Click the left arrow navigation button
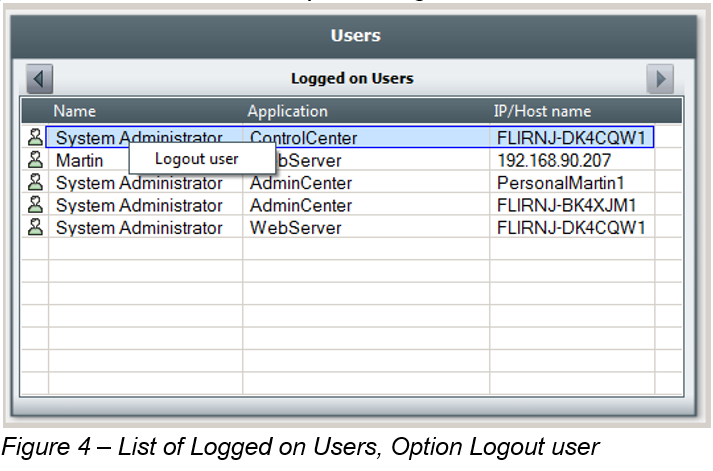The image size is (713, 471). [x=40, y=78]
